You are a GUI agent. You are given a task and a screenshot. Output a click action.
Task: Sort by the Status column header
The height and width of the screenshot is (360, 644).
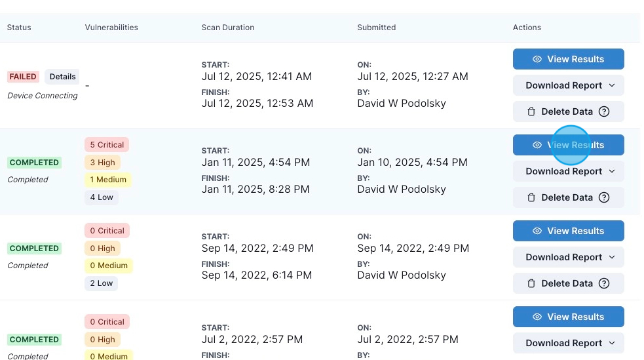pyautogui.click(x=19, y=28)
